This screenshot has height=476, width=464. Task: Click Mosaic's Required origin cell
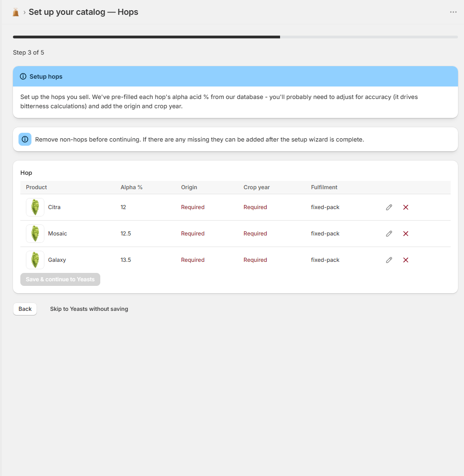193,234
